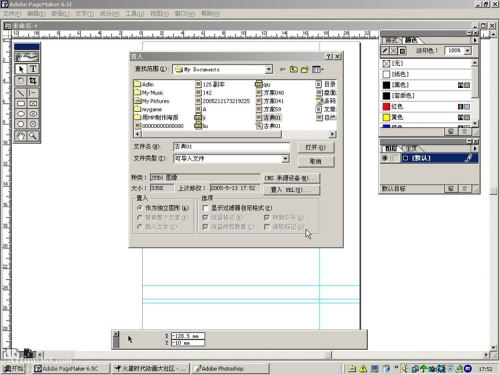Click the apply button on control palette
The height and width of the screenshot is (375, 500).
130,339
